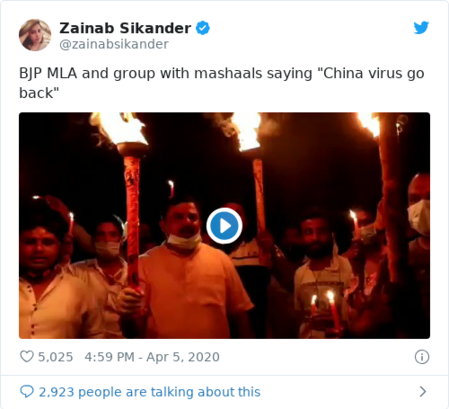Open Zainab Sikander's profile picture

(x=35, y=35)
